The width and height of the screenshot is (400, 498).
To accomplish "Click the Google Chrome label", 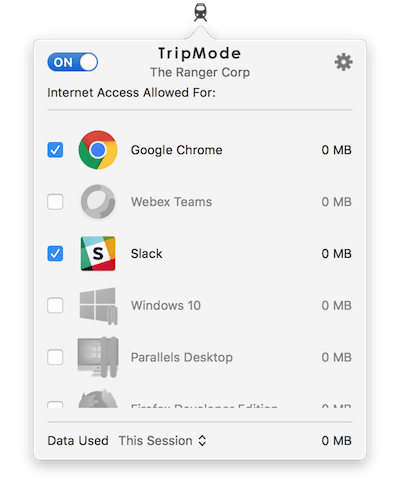I will point(177,150).
